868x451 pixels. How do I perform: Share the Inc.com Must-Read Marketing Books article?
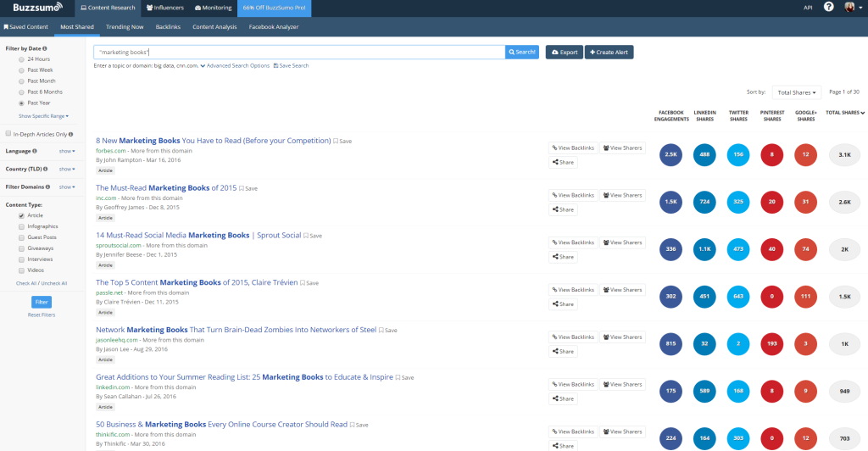tap(563, 209)
